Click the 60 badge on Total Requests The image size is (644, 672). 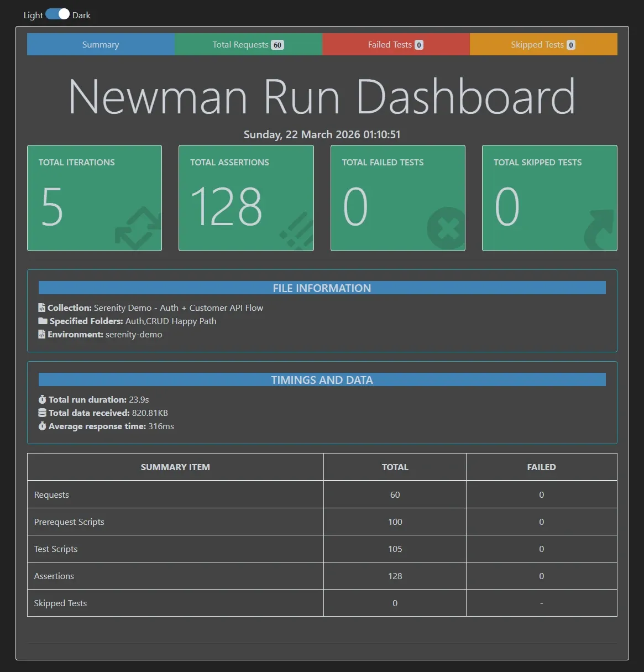(278, 44)
